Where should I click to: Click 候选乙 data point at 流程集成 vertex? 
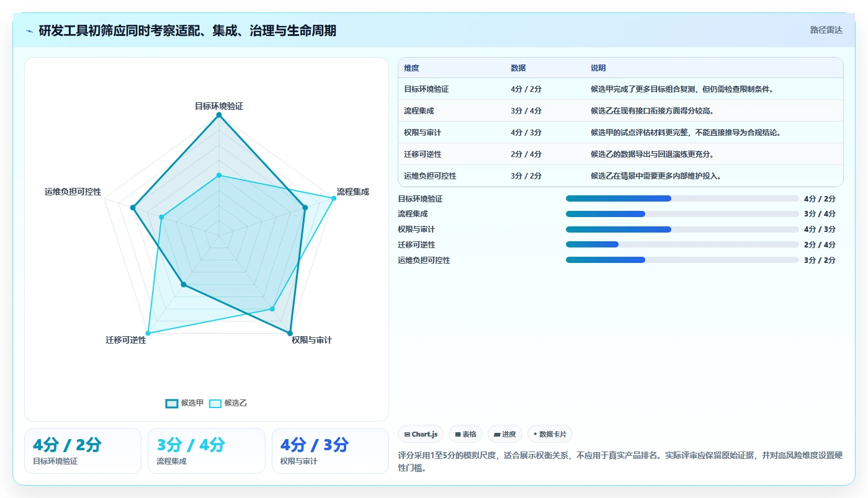click(334, 198)
